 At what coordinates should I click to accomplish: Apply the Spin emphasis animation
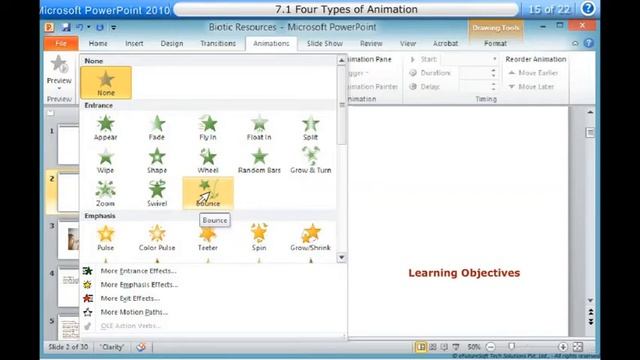(259, 238)
